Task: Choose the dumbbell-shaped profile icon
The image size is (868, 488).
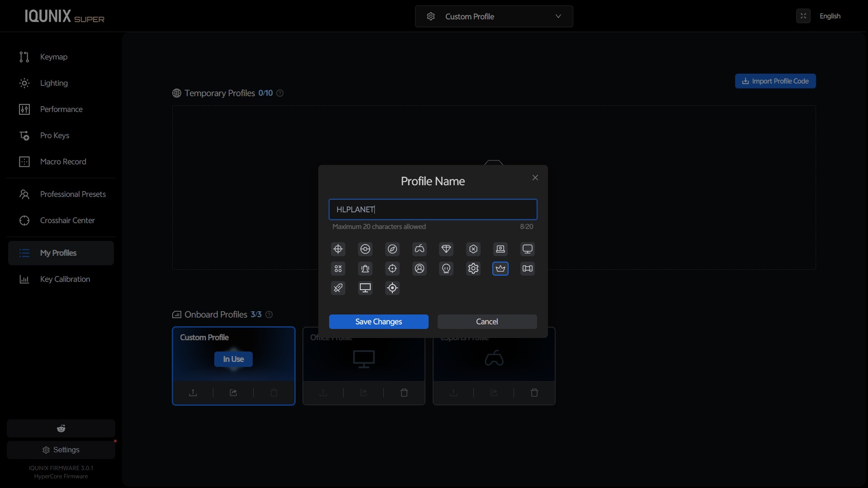Action: click(528, 268)
